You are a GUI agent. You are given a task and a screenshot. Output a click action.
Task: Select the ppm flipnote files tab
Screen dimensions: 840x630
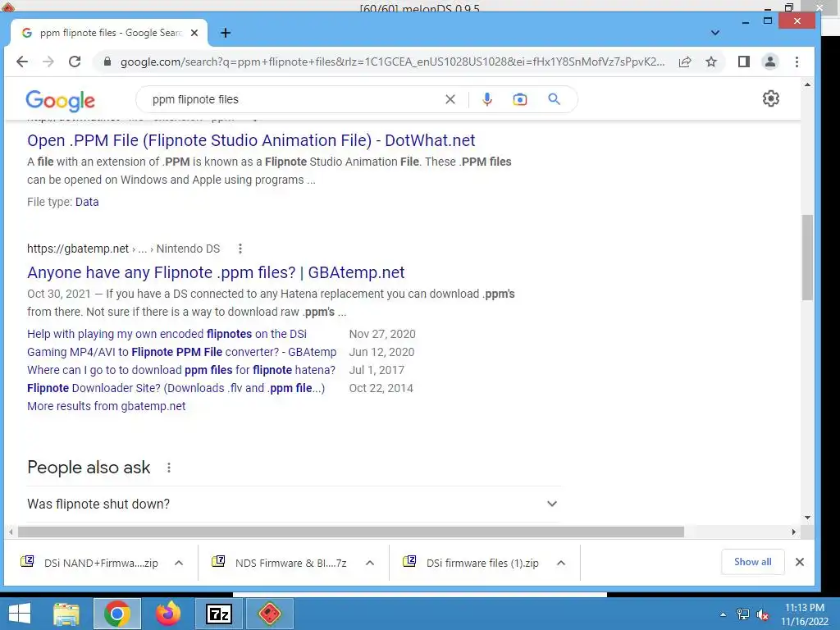[x=109, y=33]
